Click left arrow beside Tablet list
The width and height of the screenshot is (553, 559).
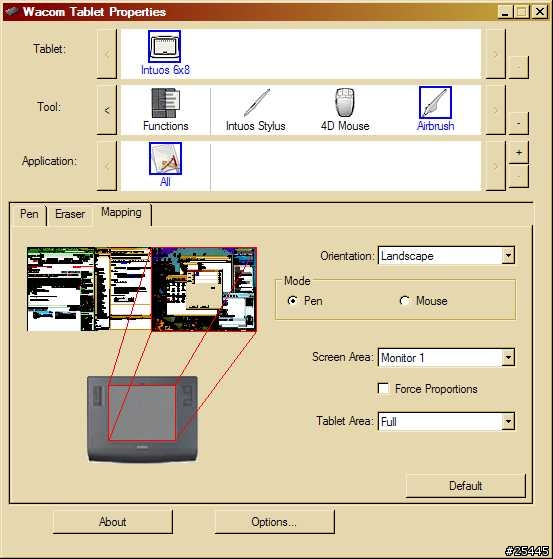click(x=107, y=54)
